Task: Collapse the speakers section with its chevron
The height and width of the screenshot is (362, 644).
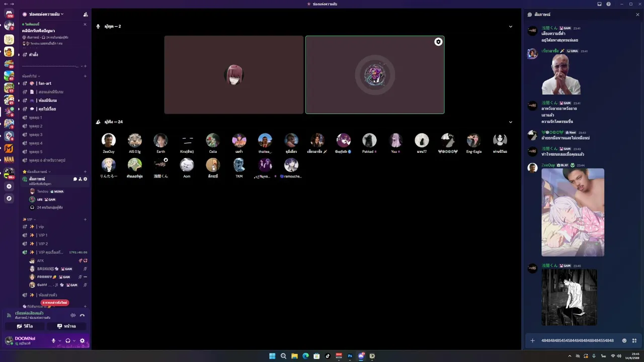Action: (x=511, y=27)
